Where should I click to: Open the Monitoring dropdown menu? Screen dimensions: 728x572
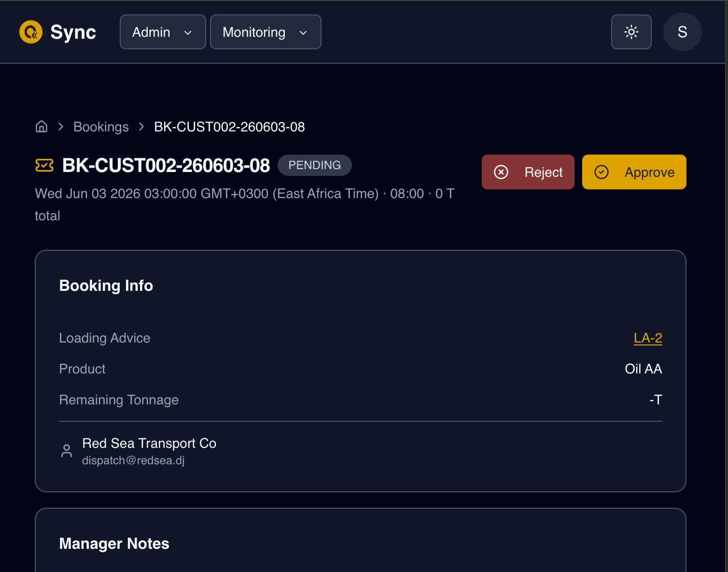(266, 32)
